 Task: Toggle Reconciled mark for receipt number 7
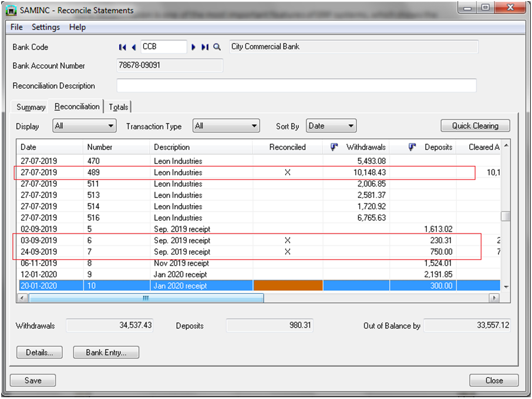pyautogui.click(x=287, y=252)
